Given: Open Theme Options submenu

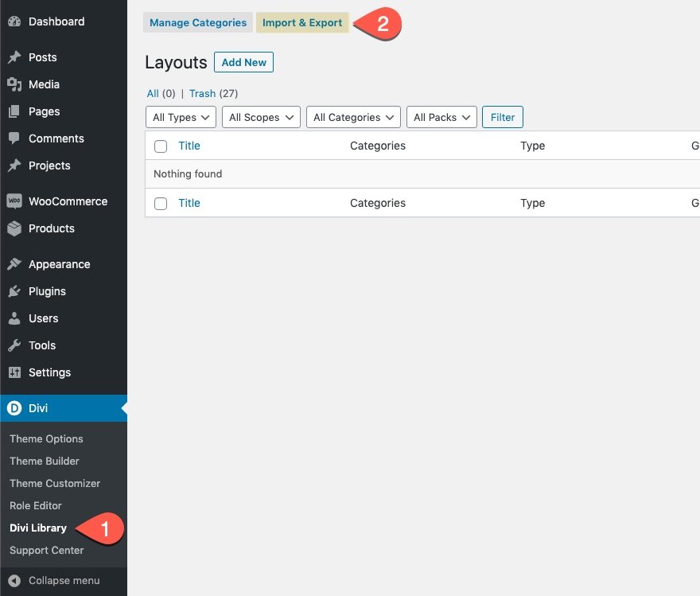Looking at the screenshot, I should [46, 439].
